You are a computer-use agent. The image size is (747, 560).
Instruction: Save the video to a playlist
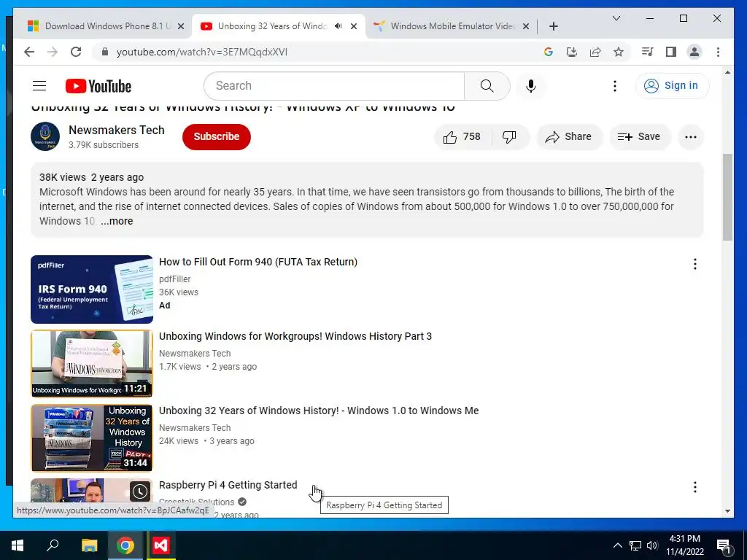(639, 136)
